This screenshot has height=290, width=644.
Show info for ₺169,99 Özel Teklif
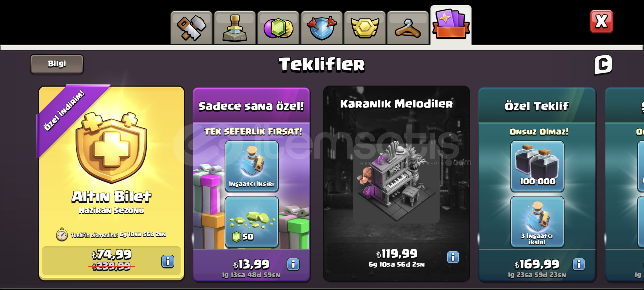pos(579,264)
